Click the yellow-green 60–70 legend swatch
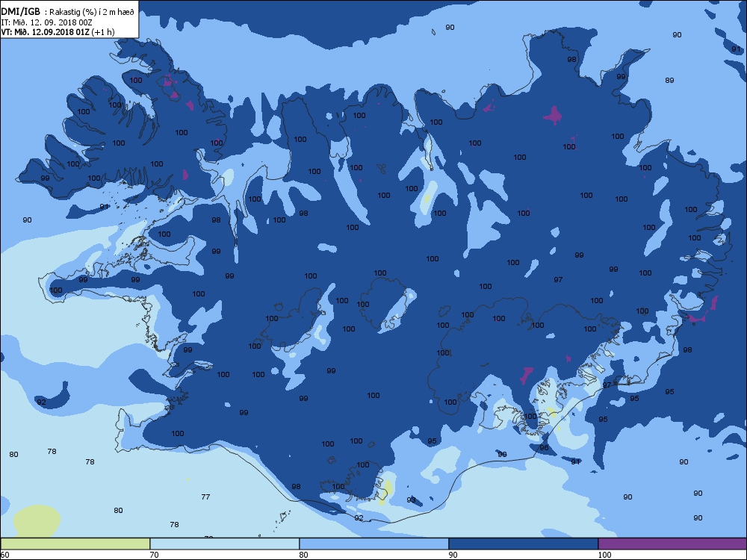Image resolution: width=747 pixels, height=560 pixels. [75, 544]
